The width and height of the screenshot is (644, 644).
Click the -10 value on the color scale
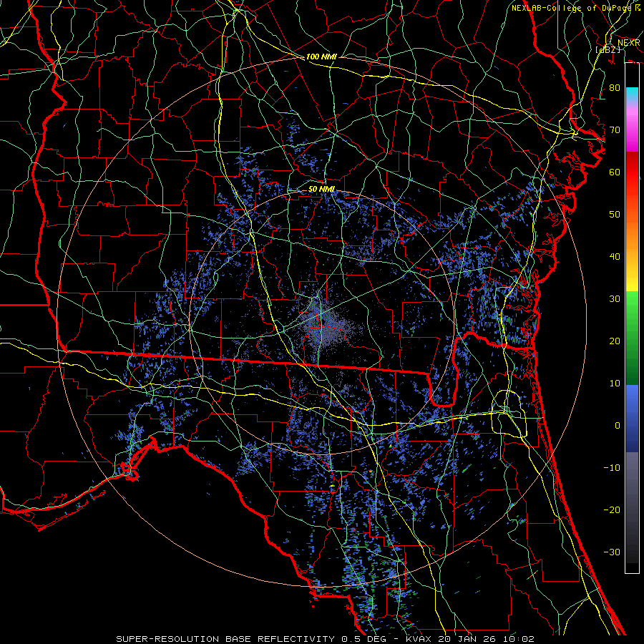pos(612,468)
